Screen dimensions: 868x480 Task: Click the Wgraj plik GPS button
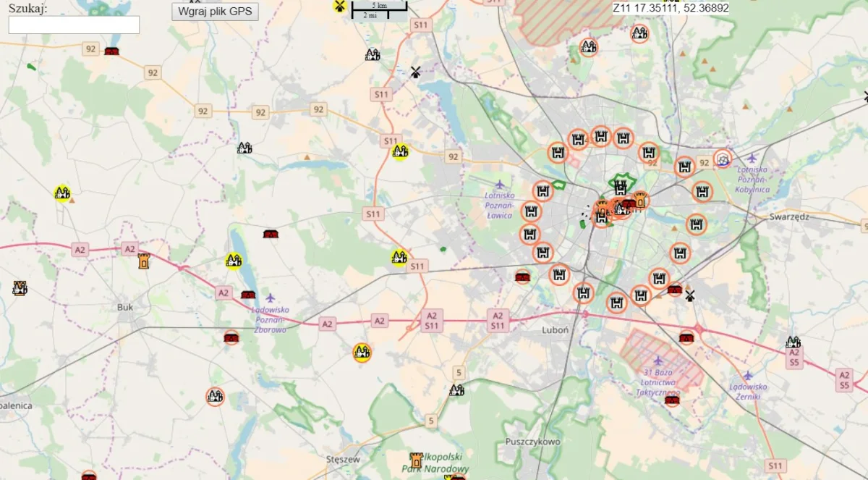215,12
